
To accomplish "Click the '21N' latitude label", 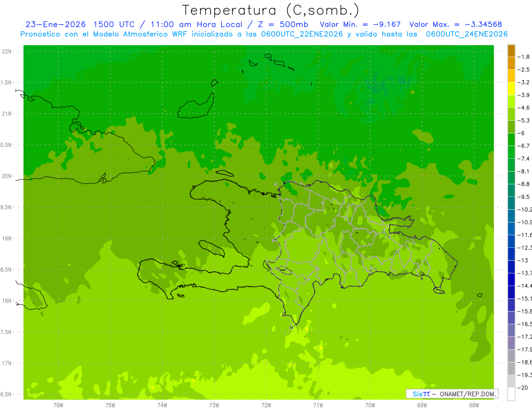I will point(7,114).
